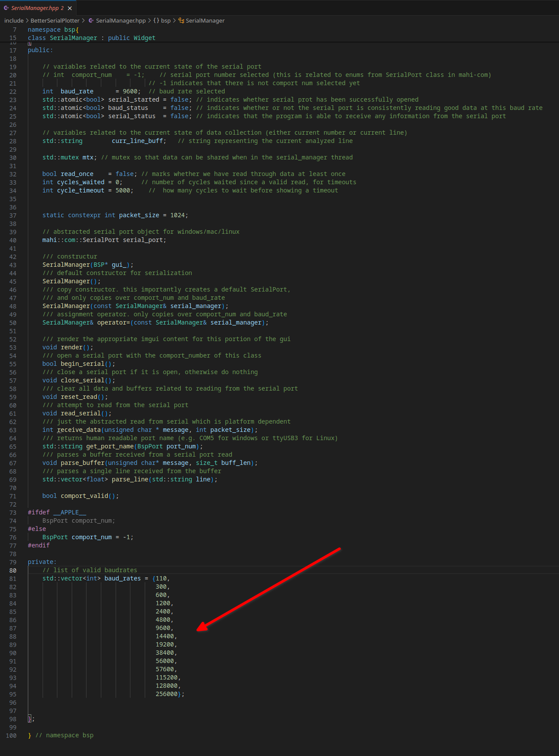559x756 pixels.
Task: Click the '#else' preprocessor directive
Action: point(37,529)
